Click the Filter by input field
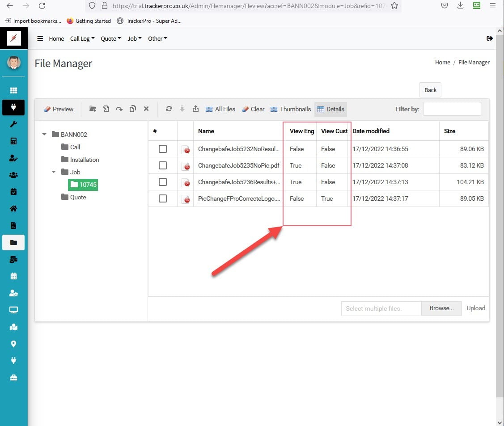 tap(452, 109)
